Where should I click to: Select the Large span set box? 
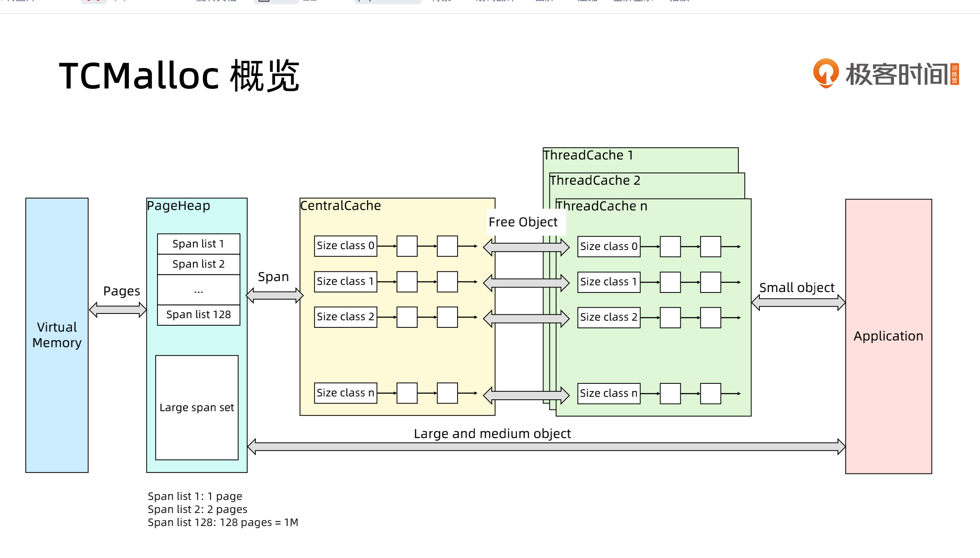[197, 407]
